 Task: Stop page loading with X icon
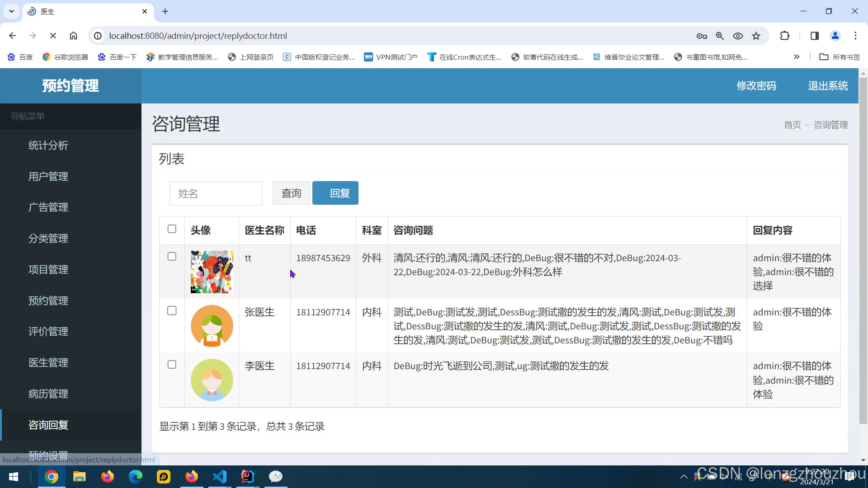pyautogui.click(x=53, y=36)
